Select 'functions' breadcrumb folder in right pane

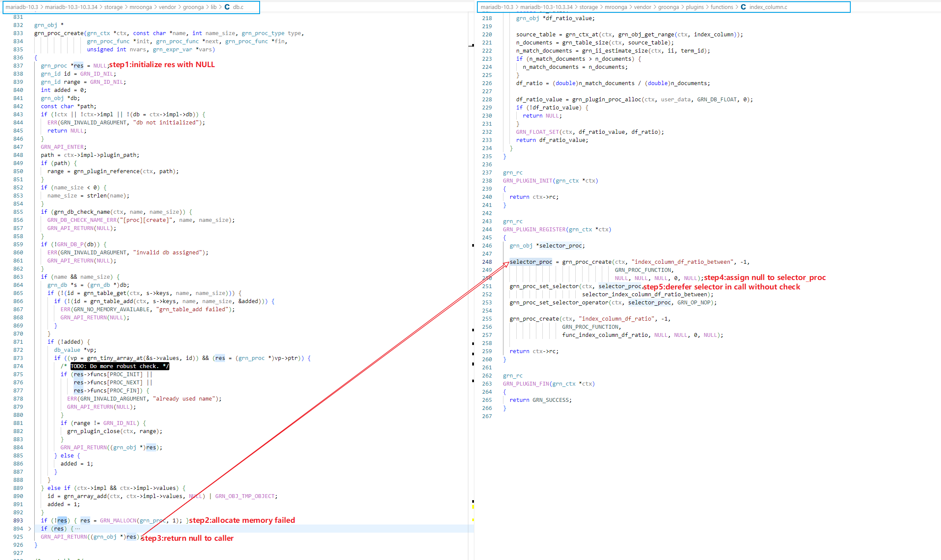(x=722, y=7)
